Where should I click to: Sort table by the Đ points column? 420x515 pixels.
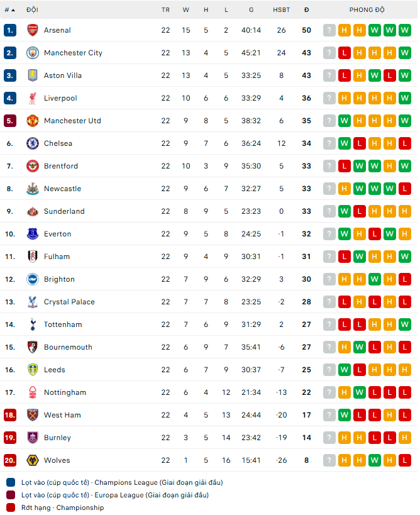point(306,10)
